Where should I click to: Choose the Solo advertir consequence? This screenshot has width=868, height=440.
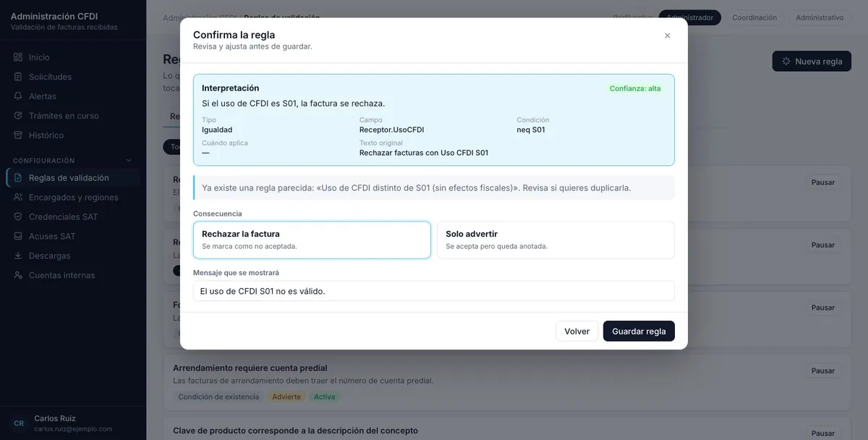(x=556, y=240)
